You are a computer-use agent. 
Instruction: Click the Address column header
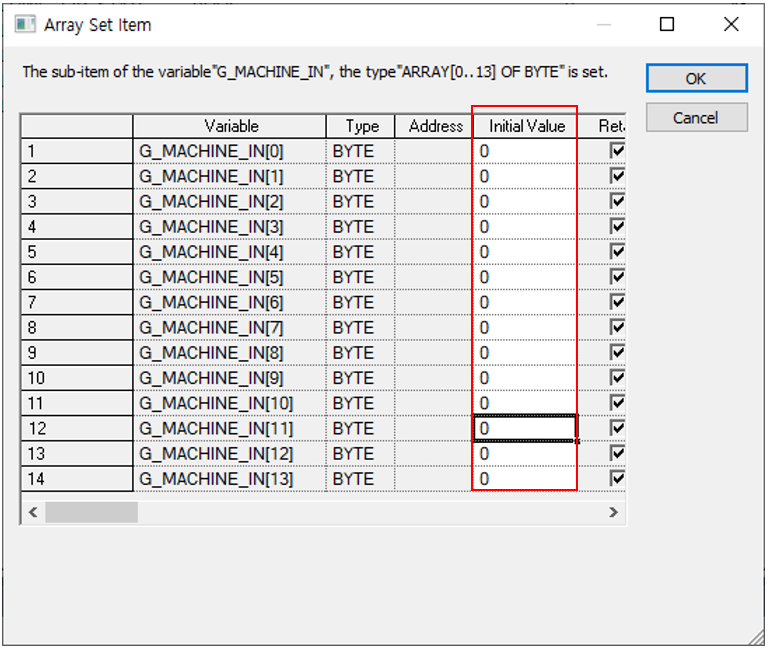(435, 126)
